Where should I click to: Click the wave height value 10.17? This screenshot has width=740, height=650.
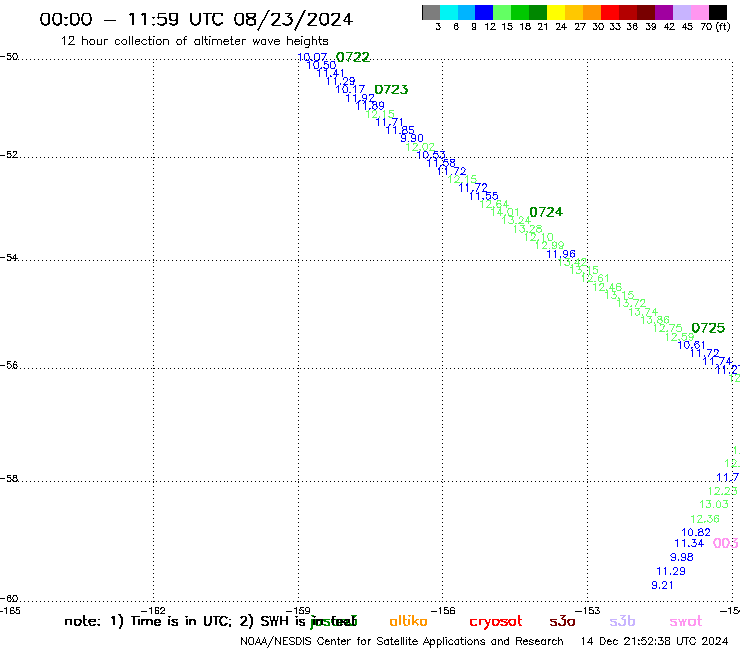[350, 89]
